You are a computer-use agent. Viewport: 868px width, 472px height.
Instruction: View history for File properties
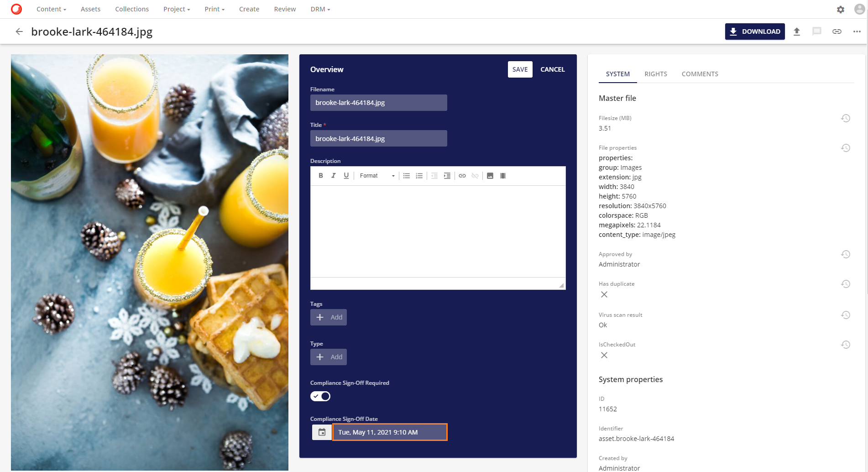[846, 148]
